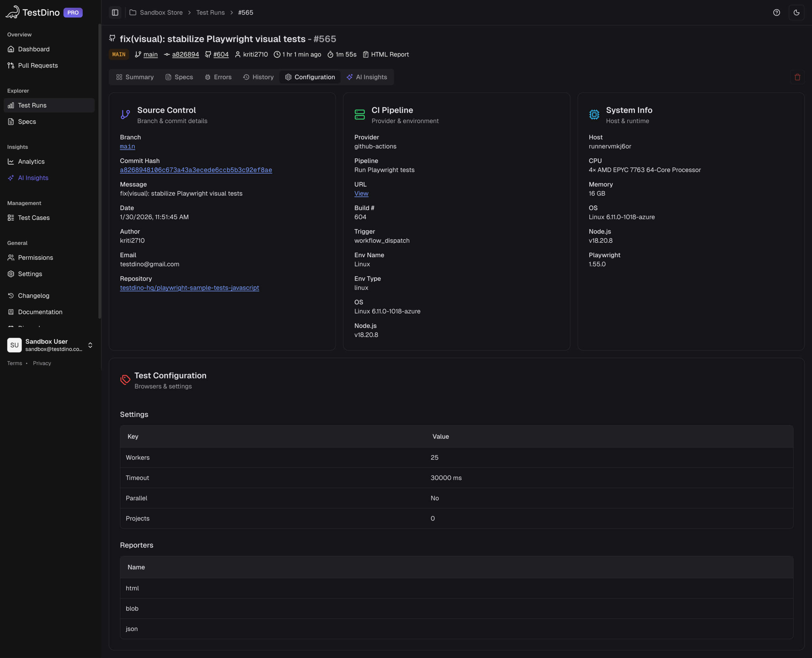Open the Sandbox Store breadcrumb

tap(161, 12)
